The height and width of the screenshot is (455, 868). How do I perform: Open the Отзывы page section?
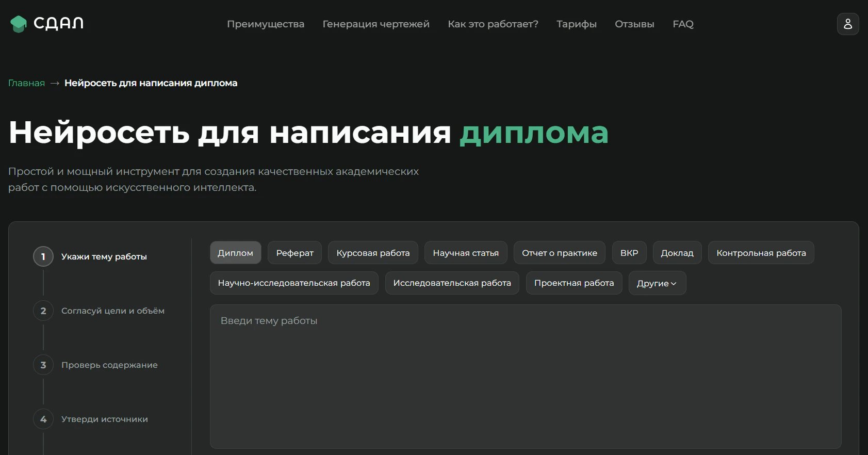click(634, 24)
